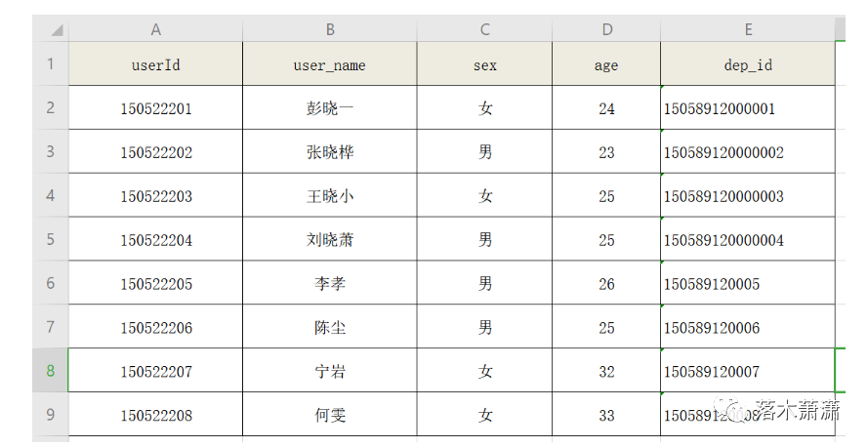
Task: Select the age cell showing 26
Action: click(606, 283)
